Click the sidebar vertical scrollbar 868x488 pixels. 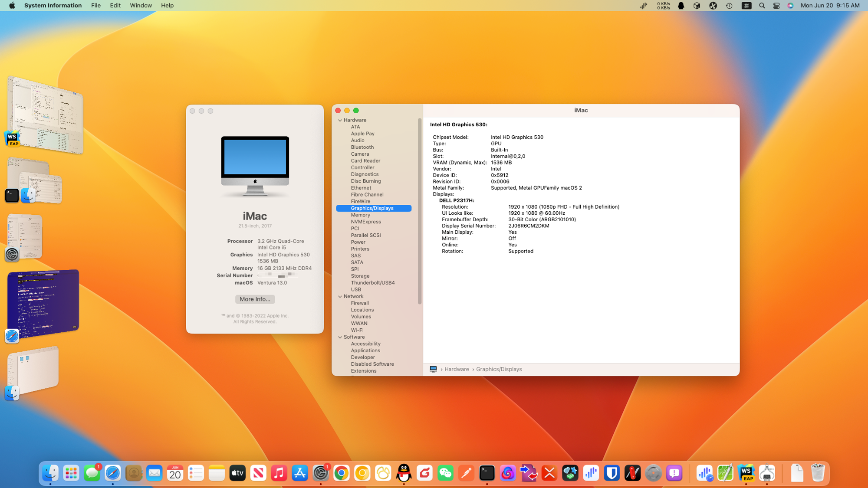pos(420,211)
